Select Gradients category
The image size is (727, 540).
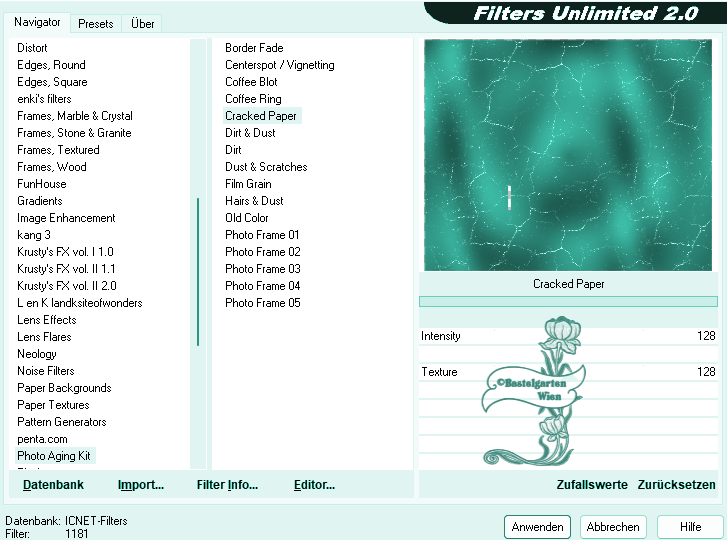tap(39, 201)
